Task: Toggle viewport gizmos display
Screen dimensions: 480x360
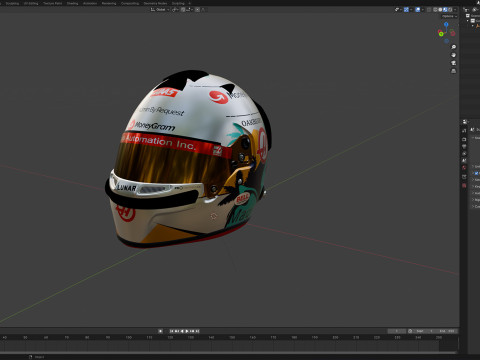Action: [406, 10]
